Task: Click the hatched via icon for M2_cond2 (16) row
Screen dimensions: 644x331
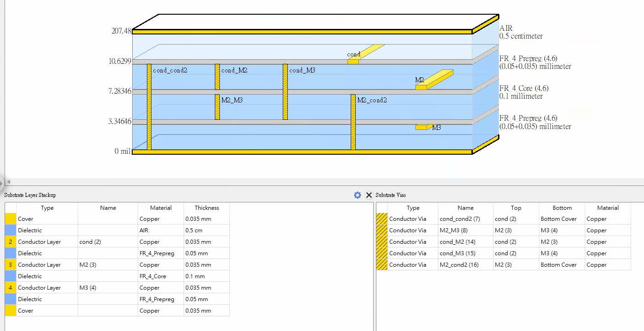Action: (382, 265)
